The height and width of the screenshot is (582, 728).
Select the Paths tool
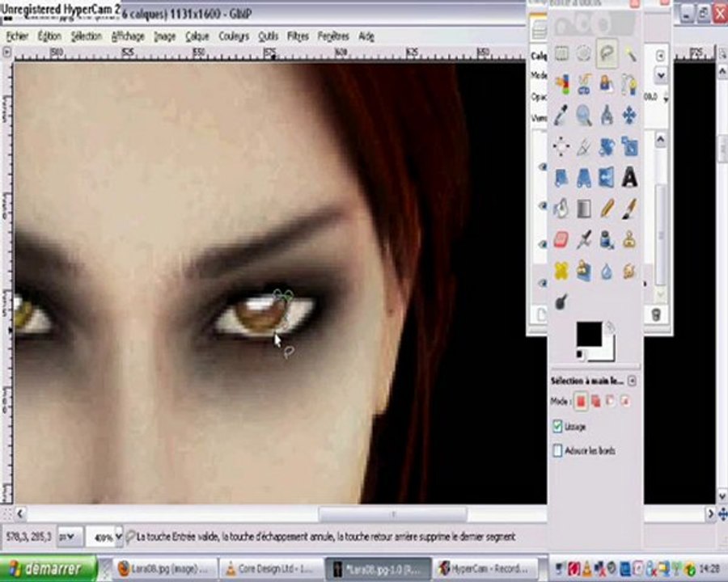(x=629, y=85)
